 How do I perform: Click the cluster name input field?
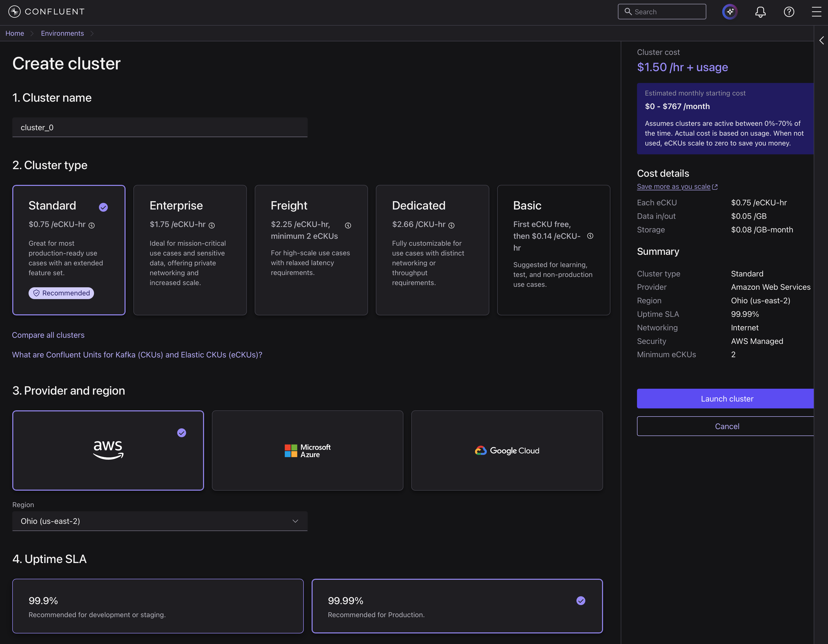[x=160, y=128]
